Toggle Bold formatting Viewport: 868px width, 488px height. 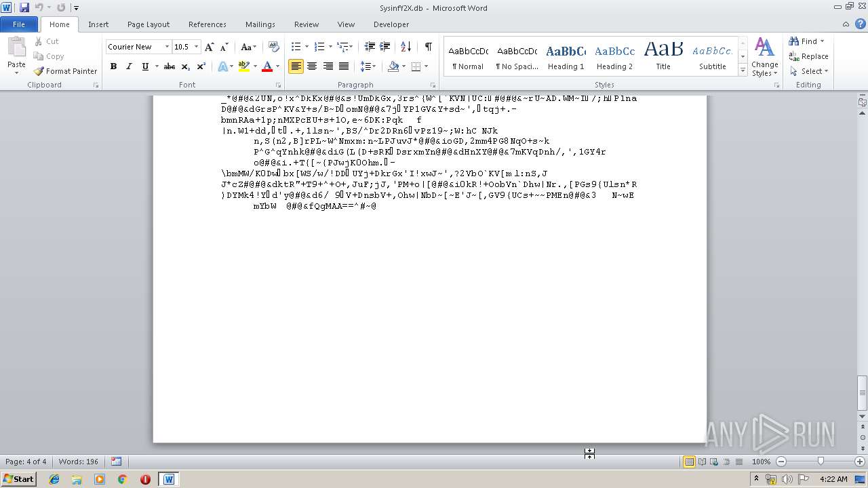coord(113,66)
